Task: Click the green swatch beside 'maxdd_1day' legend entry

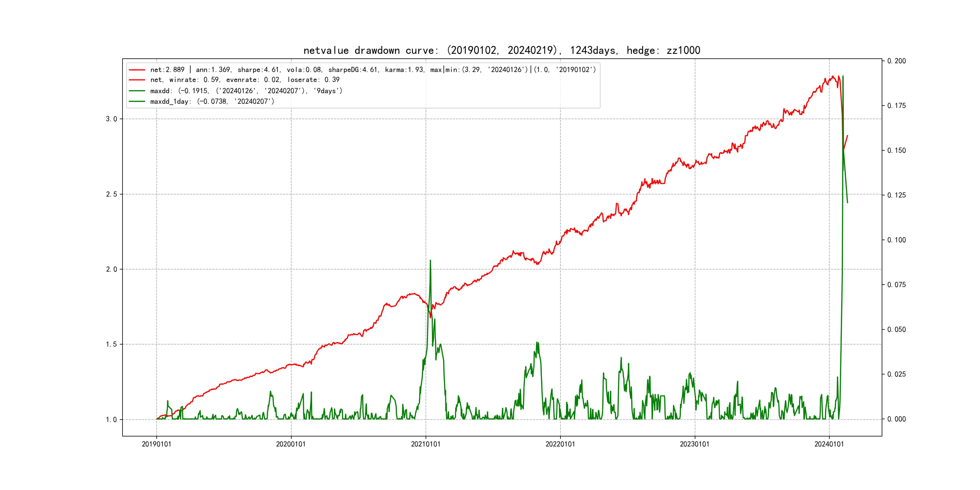Action: 137,102
